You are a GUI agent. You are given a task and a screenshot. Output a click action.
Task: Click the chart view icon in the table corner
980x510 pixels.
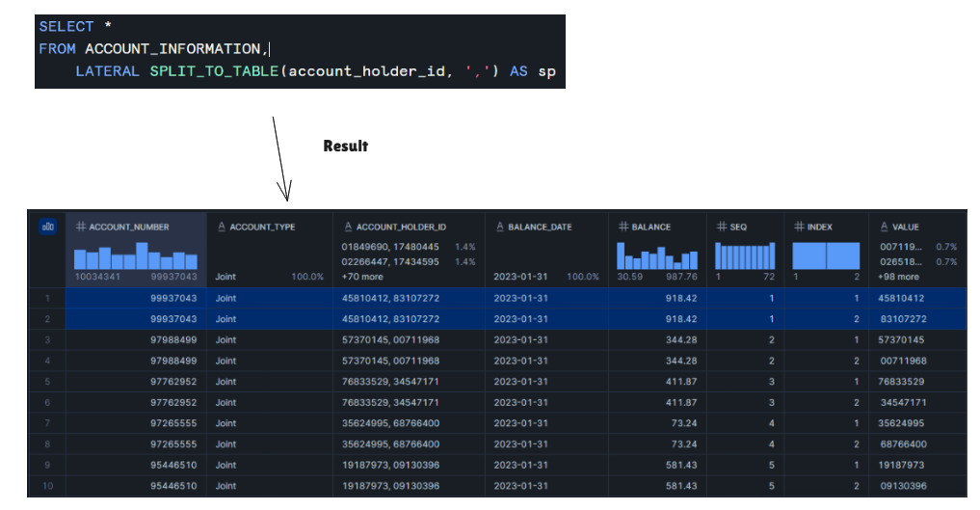(x=48, y=227)
